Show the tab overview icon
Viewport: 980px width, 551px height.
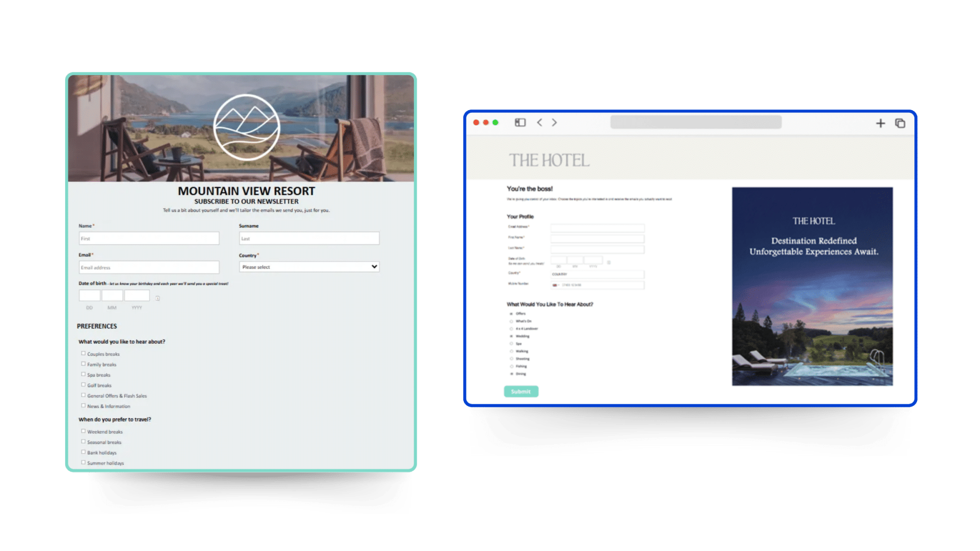tap(900, 123)
